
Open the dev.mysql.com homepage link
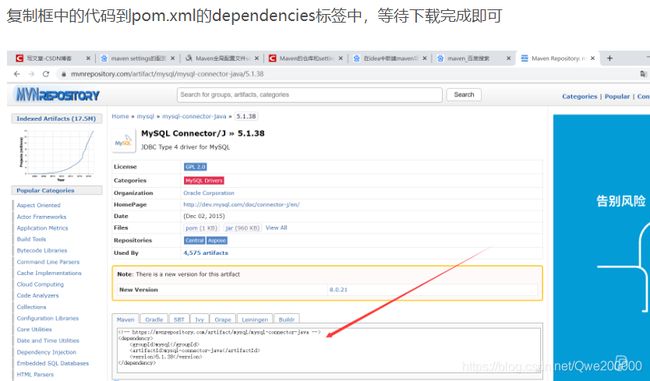(x=241, y=204)
